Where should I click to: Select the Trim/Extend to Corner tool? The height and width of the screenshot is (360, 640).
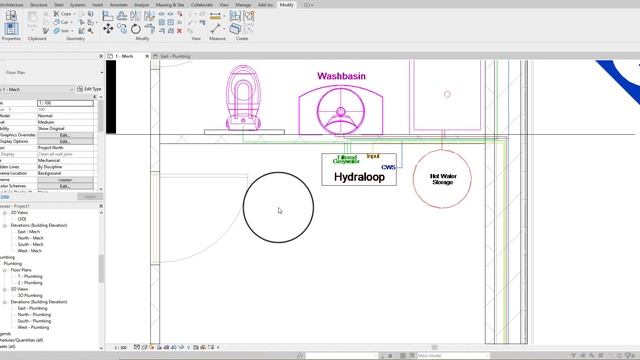tap(149, 29)
